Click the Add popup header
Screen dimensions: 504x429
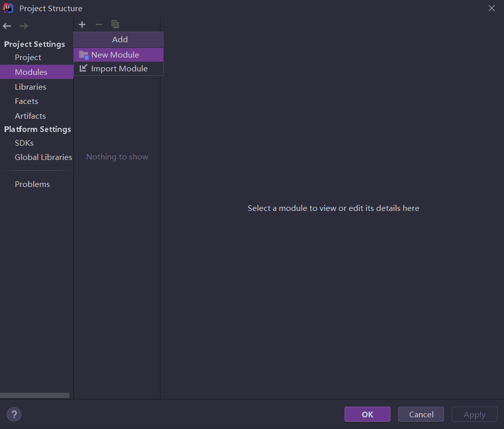119,40
